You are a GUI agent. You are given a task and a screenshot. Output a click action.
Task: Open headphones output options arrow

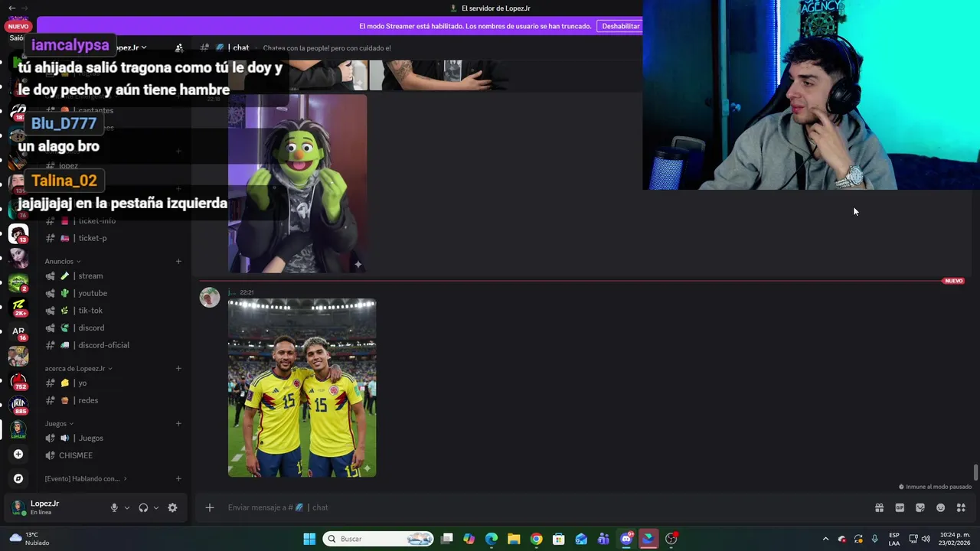(x=156, y=507)
